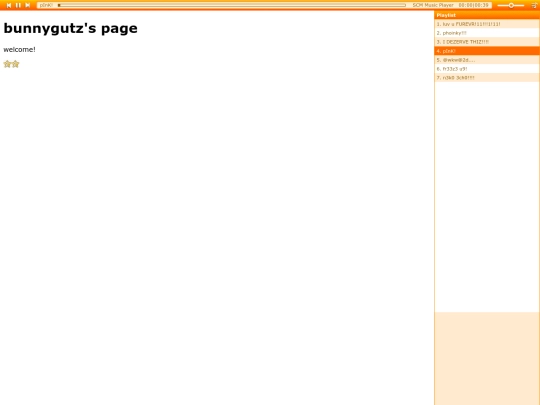Click the bunnygutz's page heading
This screenshot has height=405, width=540.
(x=71, y=28)
